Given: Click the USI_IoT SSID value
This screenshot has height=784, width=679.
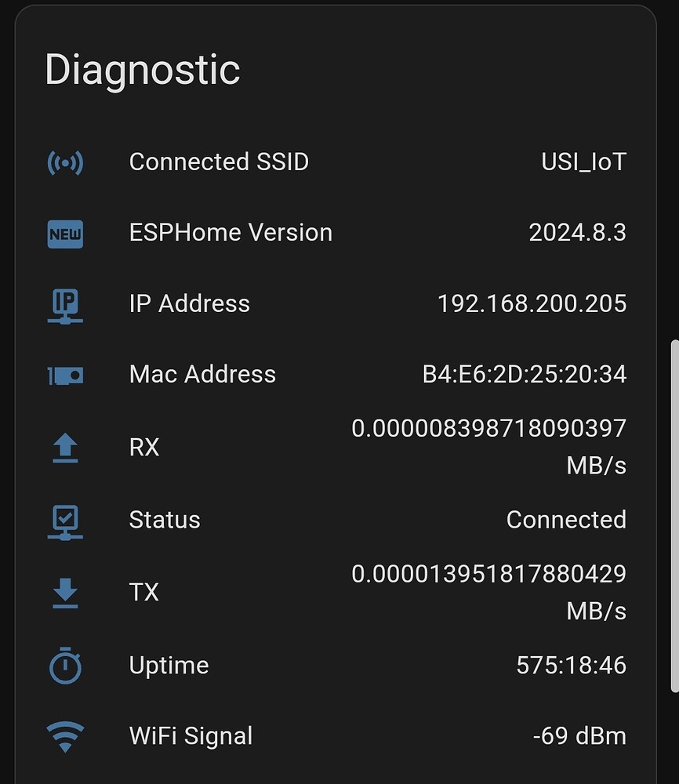Looking at the screenshot, I should click(584, 162).
